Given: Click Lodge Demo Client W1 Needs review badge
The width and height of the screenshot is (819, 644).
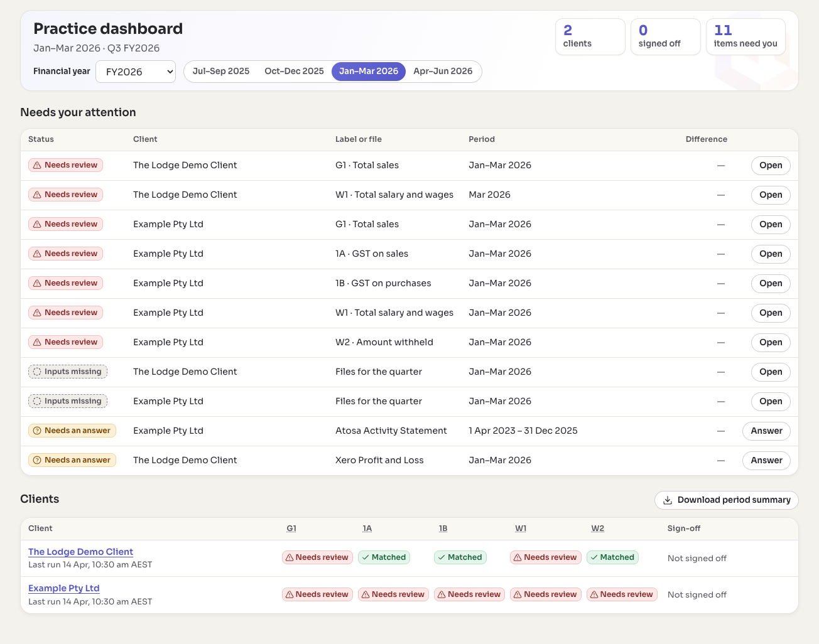Looking at the screenshot, I should [545, 557].
